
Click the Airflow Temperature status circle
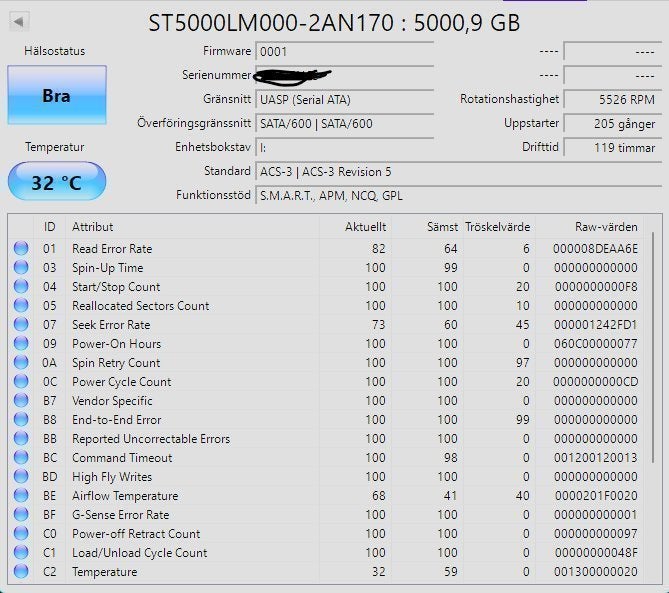[x=21, y=495]
